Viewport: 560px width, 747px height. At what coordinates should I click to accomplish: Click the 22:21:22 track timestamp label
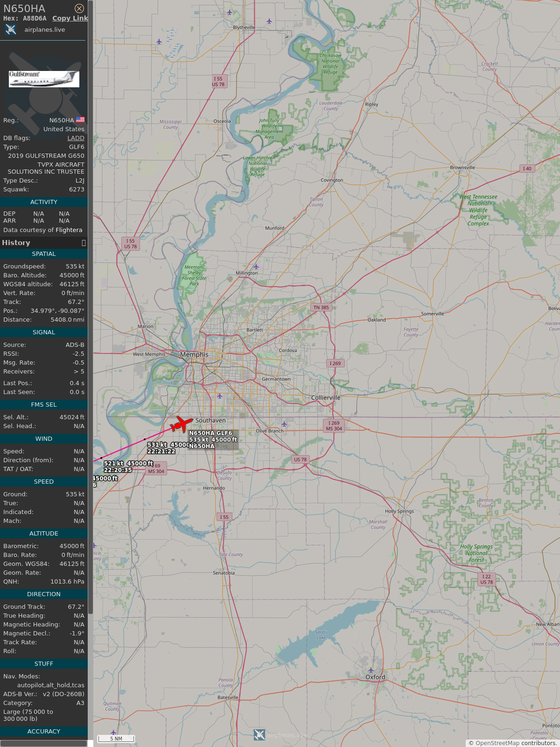[161, 451]
